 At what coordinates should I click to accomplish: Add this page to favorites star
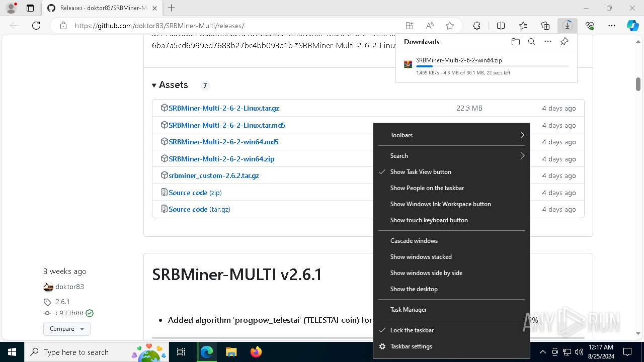tap(450, 26)
